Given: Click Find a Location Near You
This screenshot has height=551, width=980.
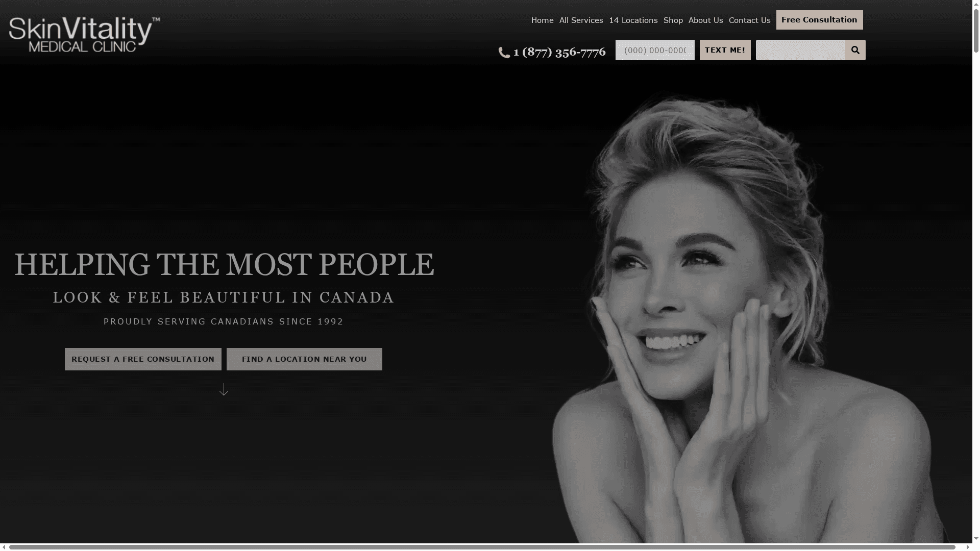Looking at the screenshot, I should (x=304, y=359).
